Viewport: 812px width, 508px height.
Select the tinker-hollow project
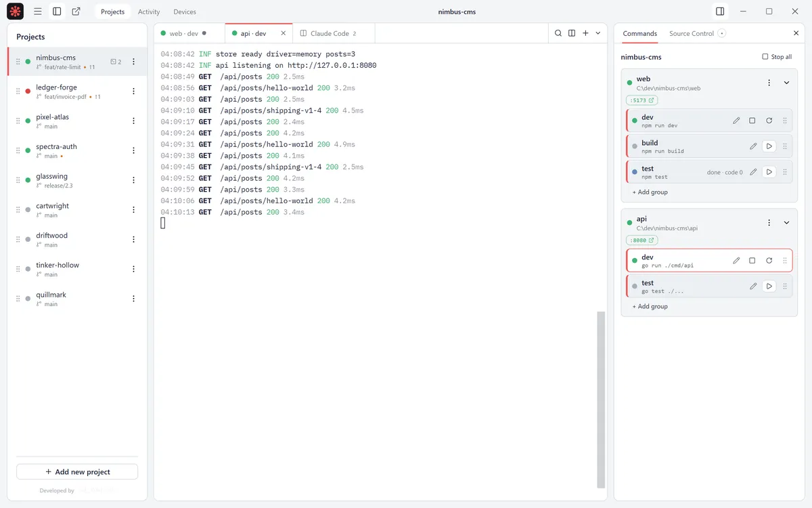(77, 269)
